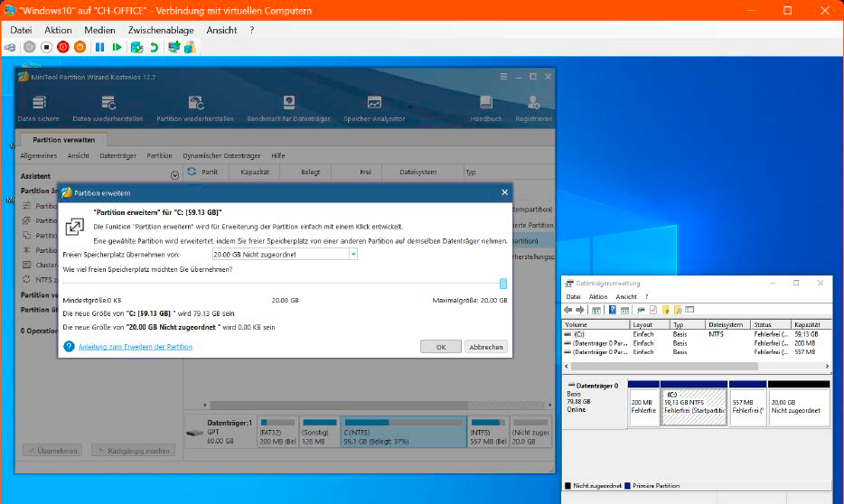Screen dimensions: 844x504
Task: Select Partition verwalten tab
Action: point(63,140)
